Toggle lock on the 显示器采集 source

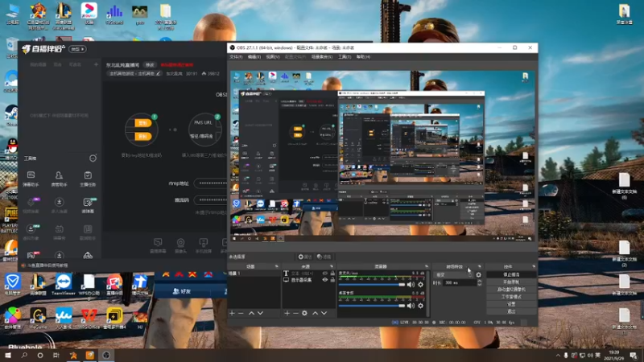tap(332, 280)
